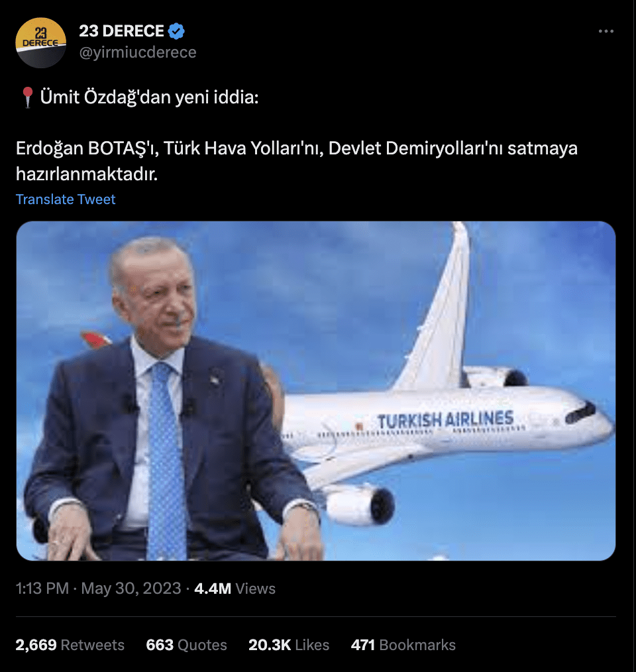Show the 20.3K Likes list
636x672 pixels.
click(x=289, y=645)
